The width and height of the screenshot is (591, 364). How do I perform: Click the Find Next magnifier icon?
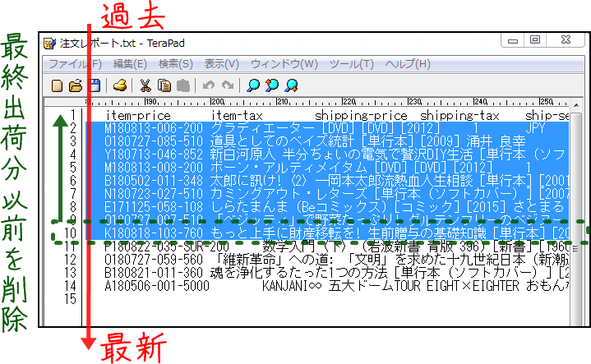[x=272, y=85]
